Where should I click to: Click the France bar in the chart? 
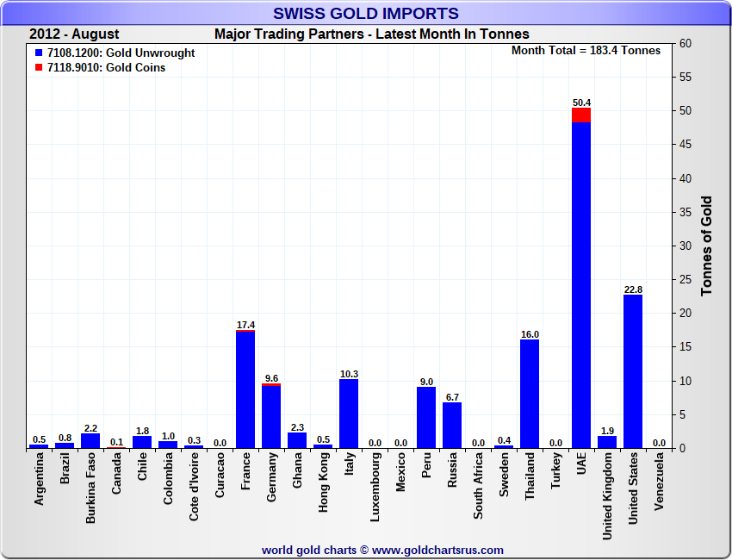(x=245, y=389)
